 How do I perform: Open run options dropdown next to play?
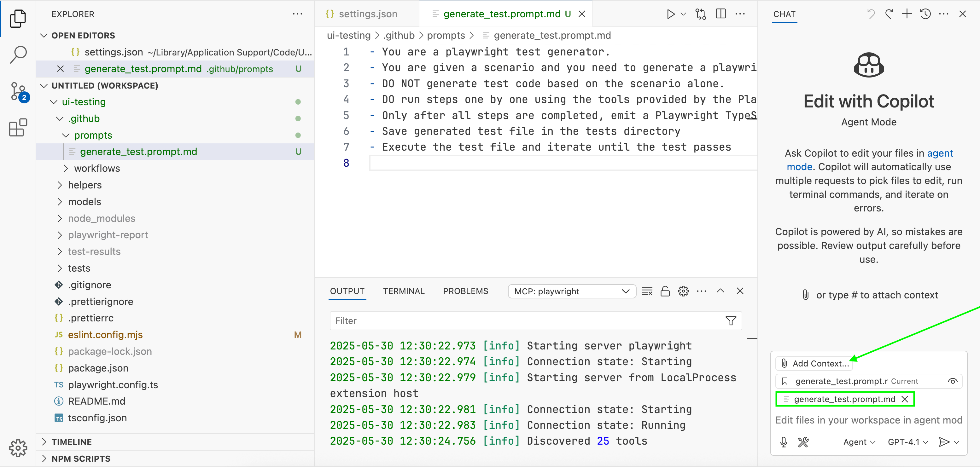[683, 14]
